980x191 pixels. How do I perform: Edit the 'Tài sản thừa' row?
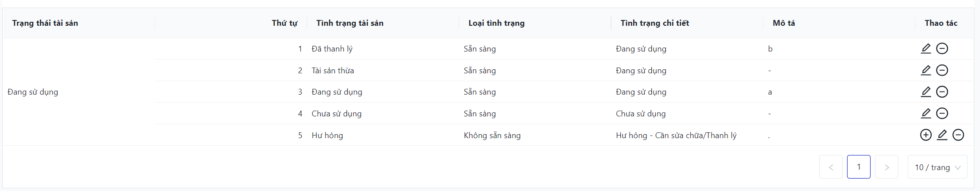click(926, 70)
